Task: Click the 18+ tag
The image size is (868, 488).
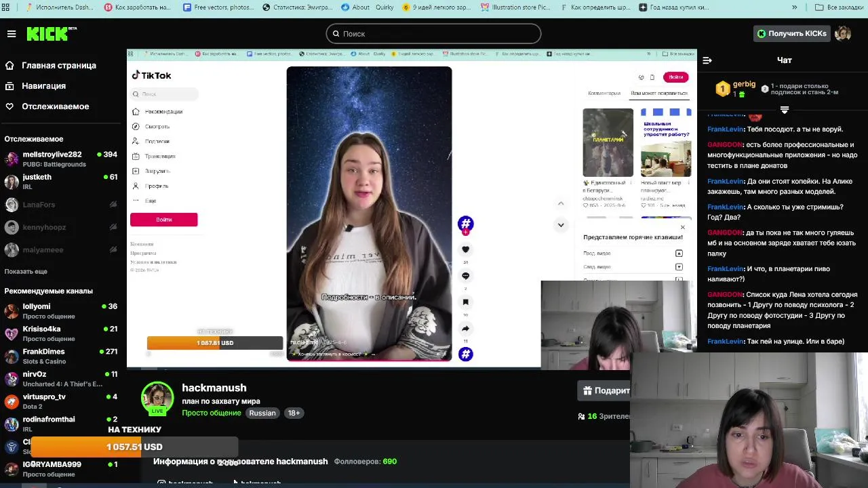Action: click(294, 413)
